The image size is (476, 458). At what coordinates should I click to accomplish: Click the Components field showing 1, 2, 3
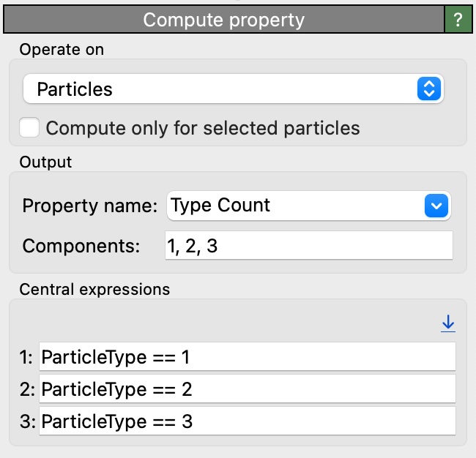tap(308, 246)
